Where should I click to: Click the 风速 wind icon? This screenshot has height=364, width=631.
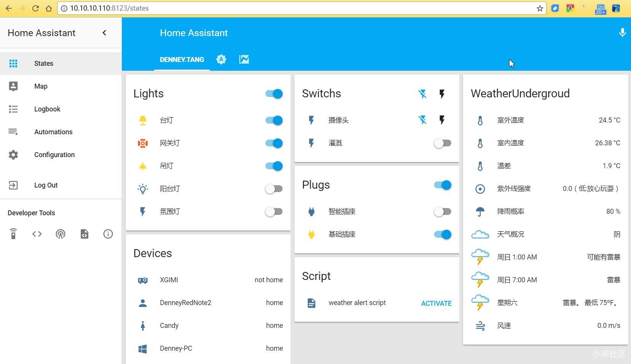tap(480, 326)
